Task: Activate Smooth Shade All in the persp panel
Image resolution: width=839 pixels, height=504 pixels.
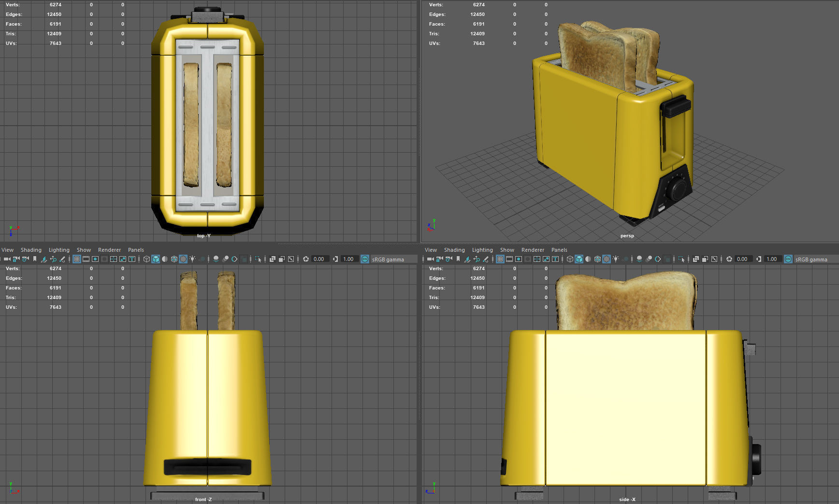Action: pyautogui.click(x=580, y=259)
